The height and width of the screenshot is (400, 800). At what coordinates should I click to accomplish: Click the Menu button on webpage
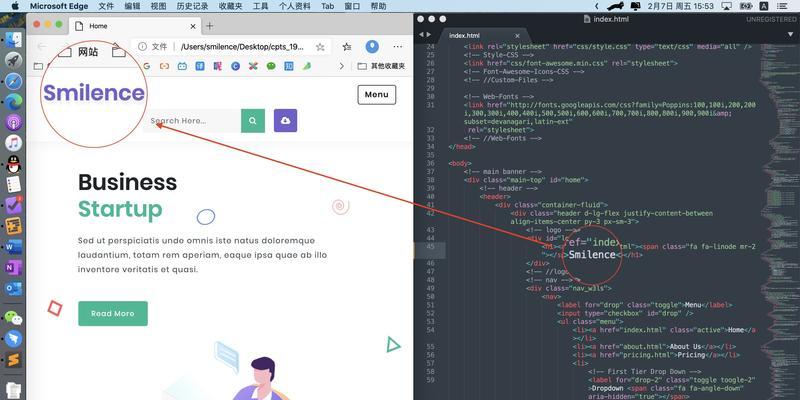(377, 95)
